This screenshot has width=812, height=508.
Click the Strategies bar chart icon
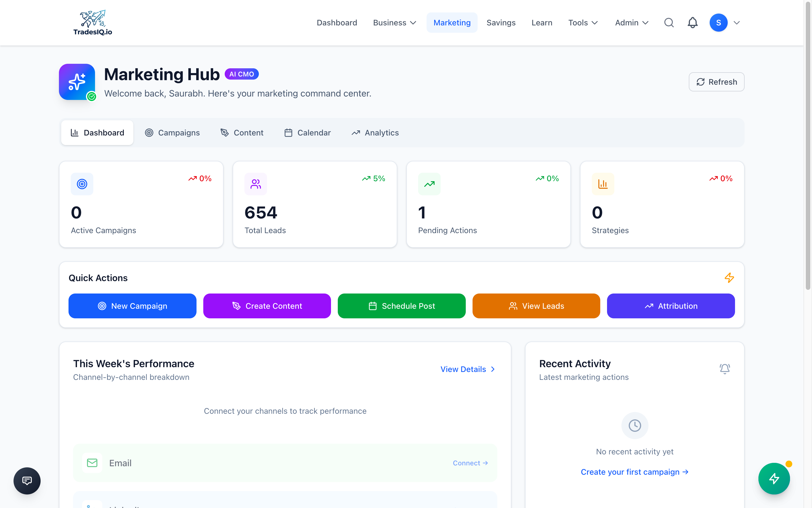tap(603, 184)
